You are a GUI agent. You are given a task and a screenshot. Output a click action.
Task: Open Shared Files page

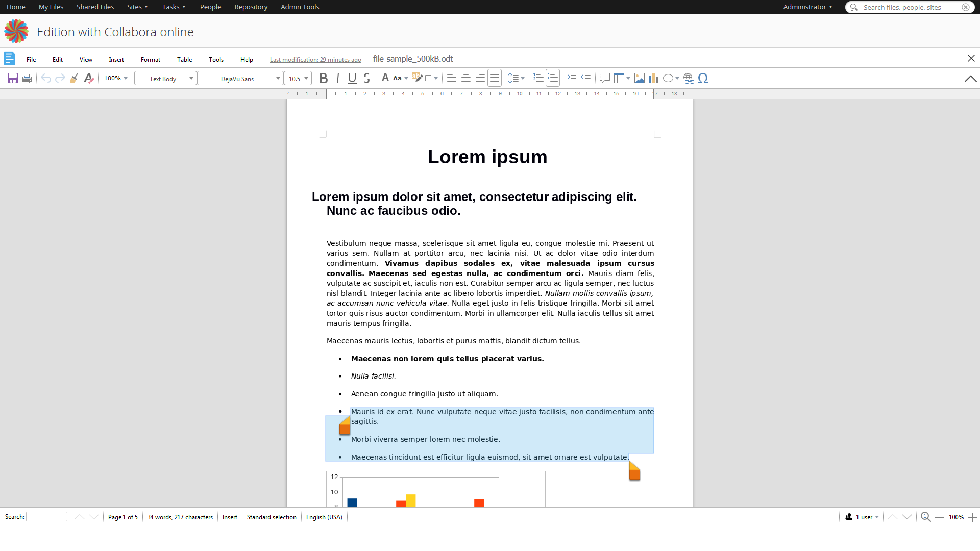95,7
